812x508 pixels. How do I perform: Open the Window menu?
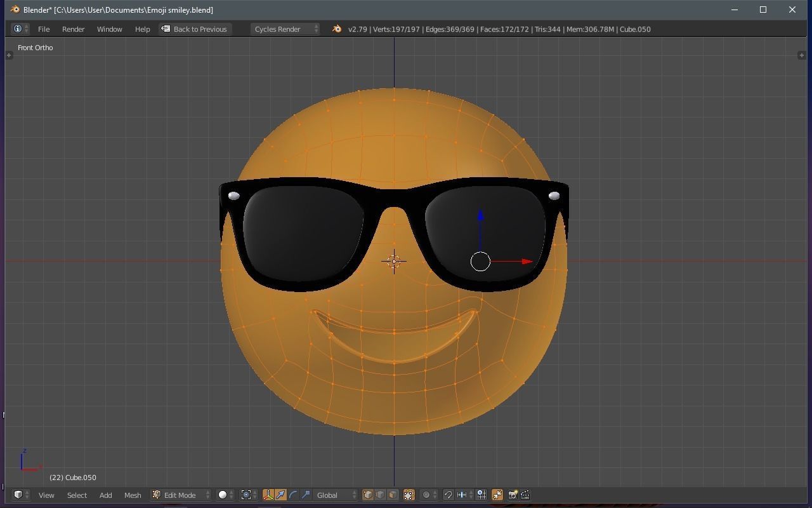click(109, 29)
